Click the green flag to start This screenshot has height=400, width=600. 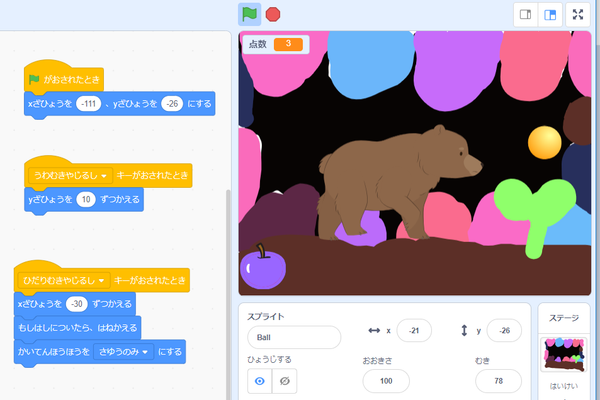point(249,15)
